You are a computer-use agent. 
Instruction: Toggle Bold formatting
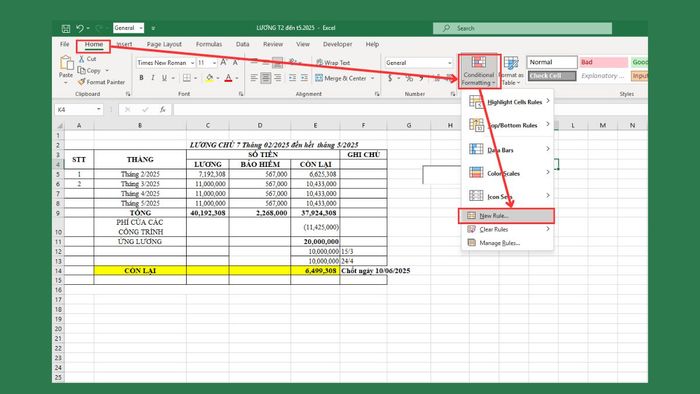point(142,78)
